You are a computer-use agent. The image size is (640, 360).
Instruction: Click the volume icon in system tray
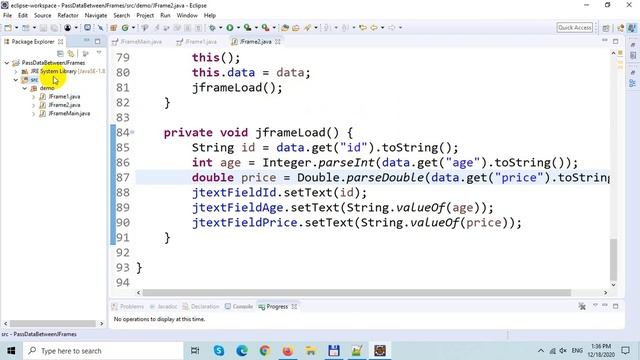(563, 351)
